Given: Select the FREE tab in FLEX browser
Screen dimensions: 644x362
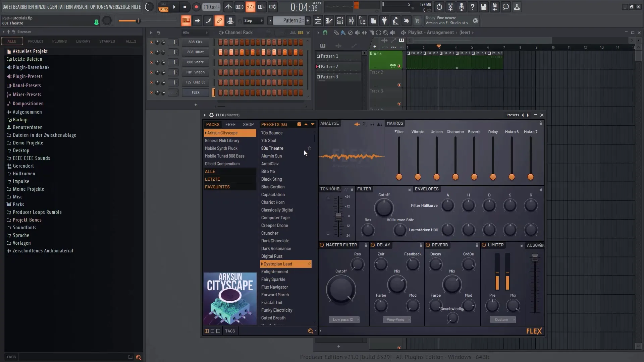Looking at the screenshot, I should click(230, 124).
